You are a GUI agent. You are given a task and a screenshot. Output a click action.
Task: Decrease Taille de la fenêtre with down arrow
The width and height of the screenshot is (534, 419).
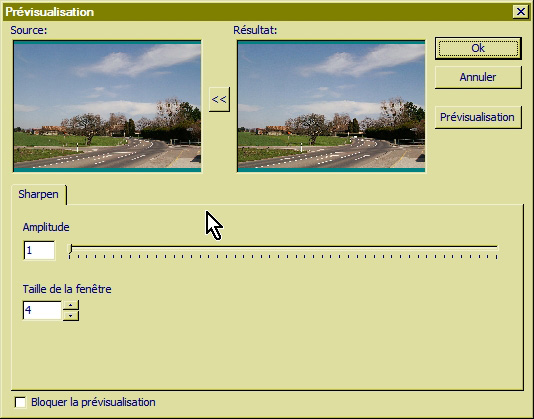(x=70, y=315)
